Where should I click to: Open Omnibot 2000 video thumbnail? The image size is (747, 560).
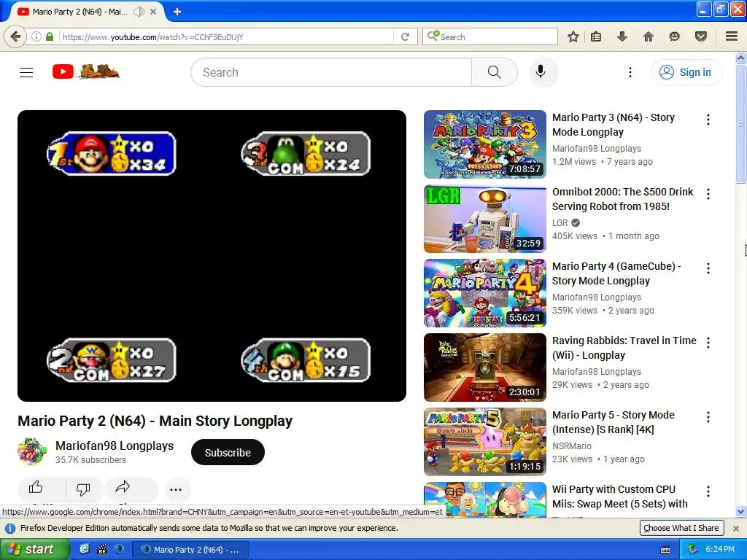tap(485, 219)
